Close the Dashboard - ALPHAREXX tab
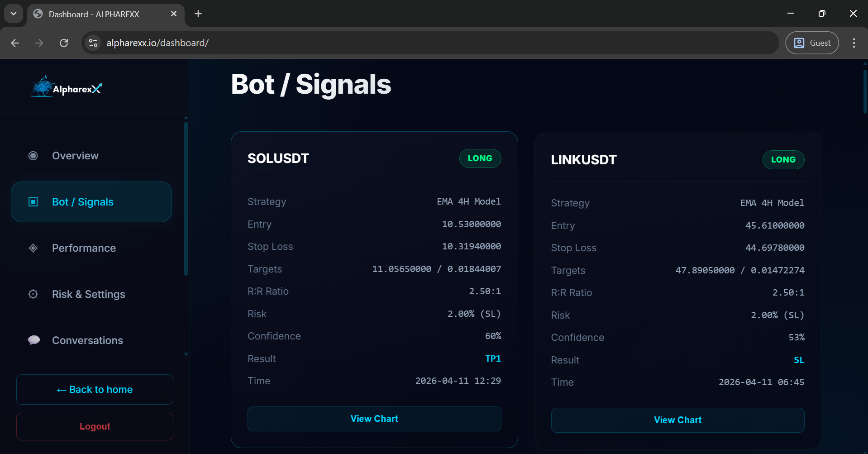Viewport: 868px width, 454px height. tap(174, 14)
